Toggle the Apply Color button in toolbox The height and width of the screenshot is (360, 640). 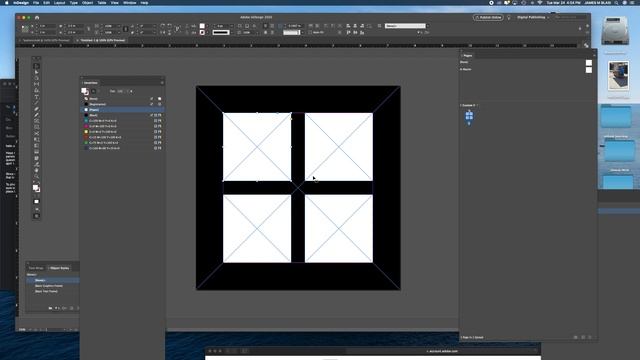[x=36, y=201]
